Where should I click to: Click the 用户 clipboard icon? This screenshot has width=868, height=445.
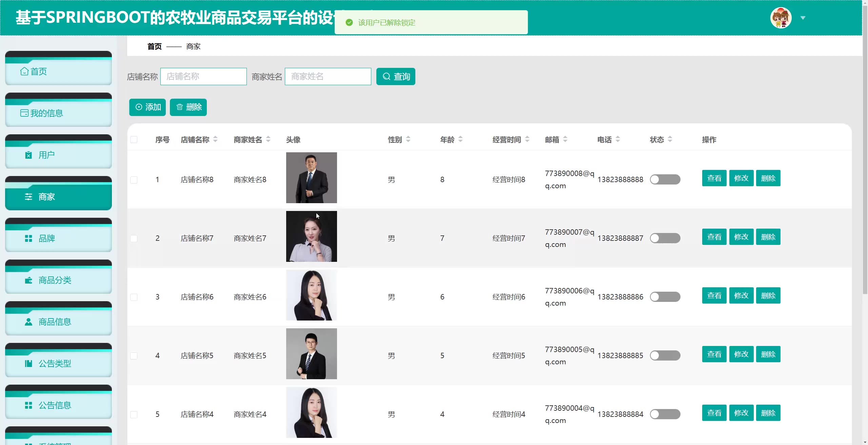pyautogui.click(x=28, y=155)
